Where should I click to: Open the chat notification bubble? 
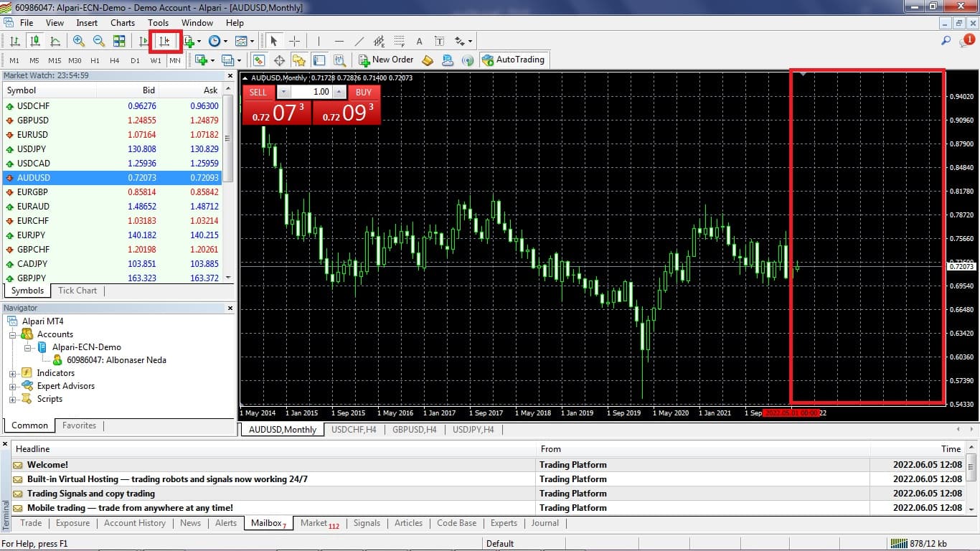pyautogui.click(x=966, y=41)
